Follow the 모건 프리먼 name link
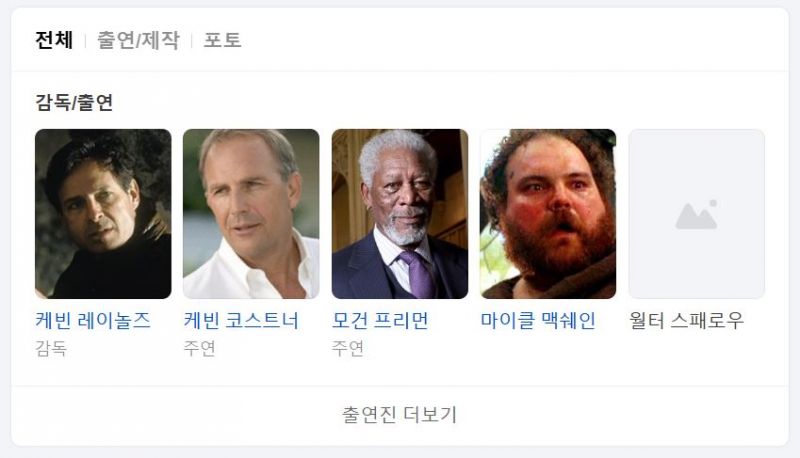 [380, 321]
